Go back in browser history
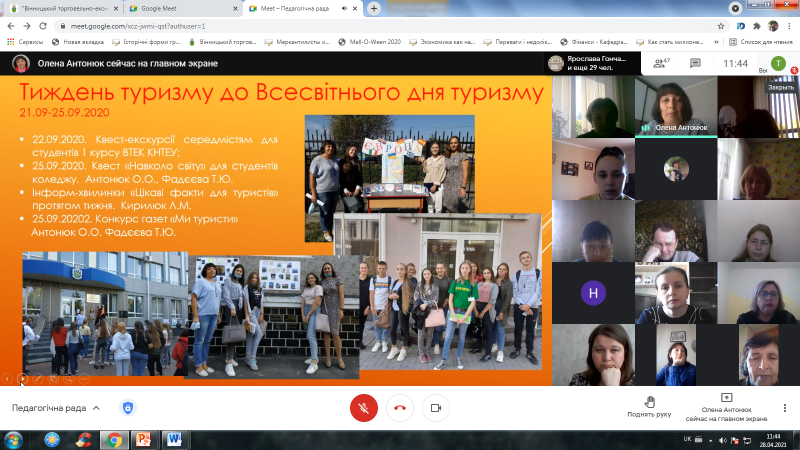800x450 pixels. point(11,26)
